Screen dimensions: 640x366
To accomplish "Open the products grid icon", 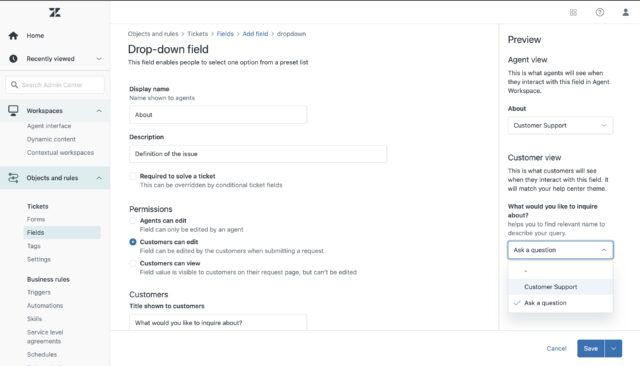I will coord(573,12).
